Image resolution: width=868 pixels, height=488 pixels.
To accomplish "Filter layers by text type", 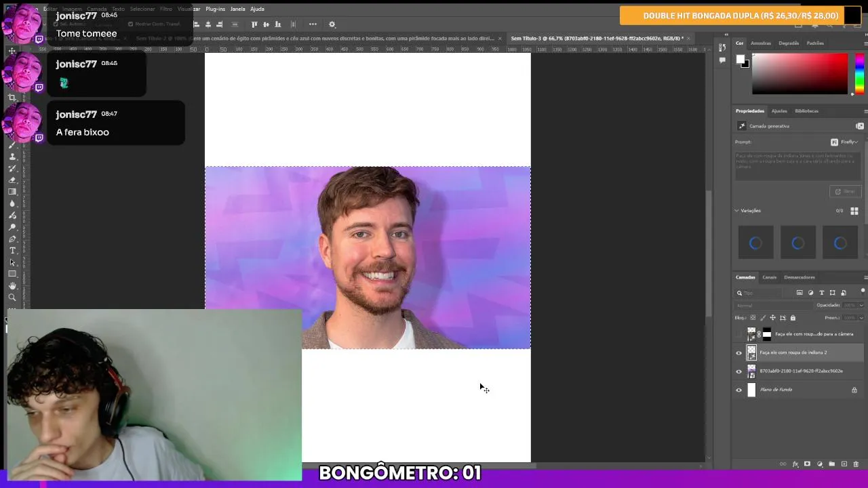I will (822, 293).
